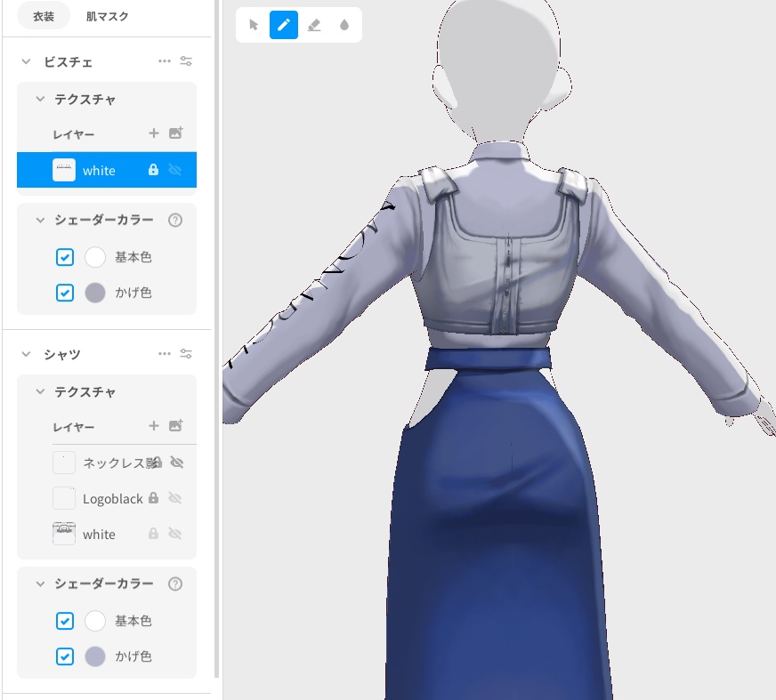Select the ネックレス影 layer thumbnail
776x700 pixels.
pos(63,463)
